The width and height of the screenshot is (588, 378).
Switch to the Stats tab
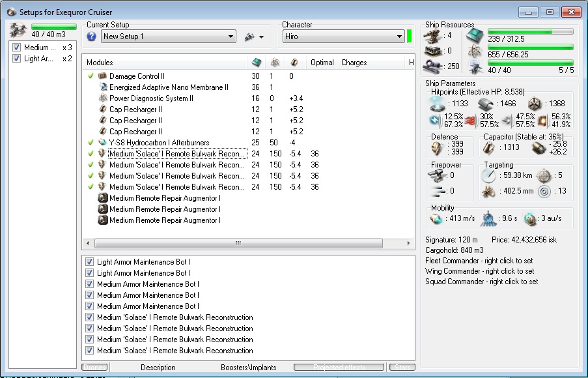pos(402,367)
